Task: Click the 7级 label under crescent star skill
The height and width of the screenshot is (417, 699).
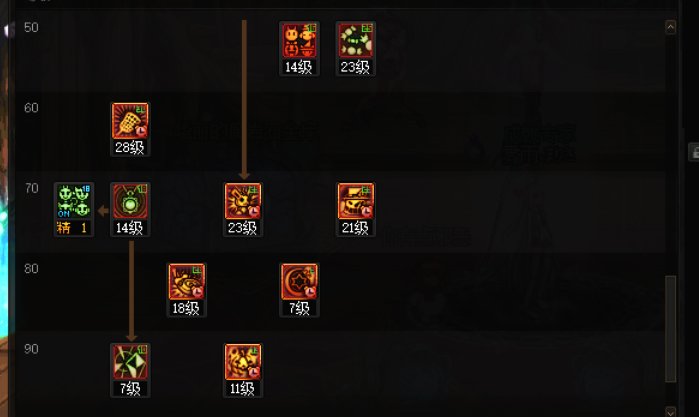Action: pos(299,308)
